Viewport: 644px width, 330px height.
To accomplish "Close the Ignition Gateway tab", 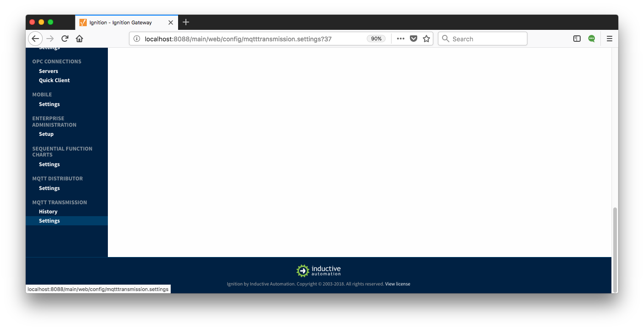I will 171,22.
